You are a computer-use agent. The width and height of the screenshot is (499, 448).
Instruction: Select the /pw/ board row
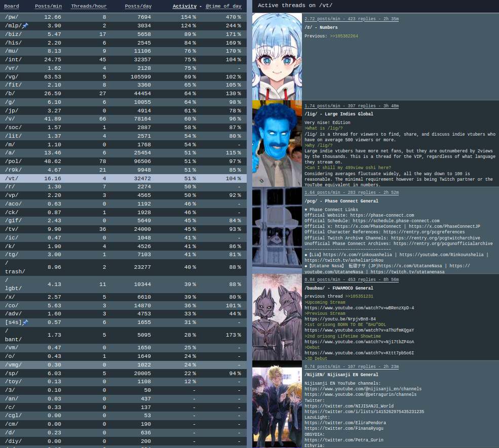(123, 17)
